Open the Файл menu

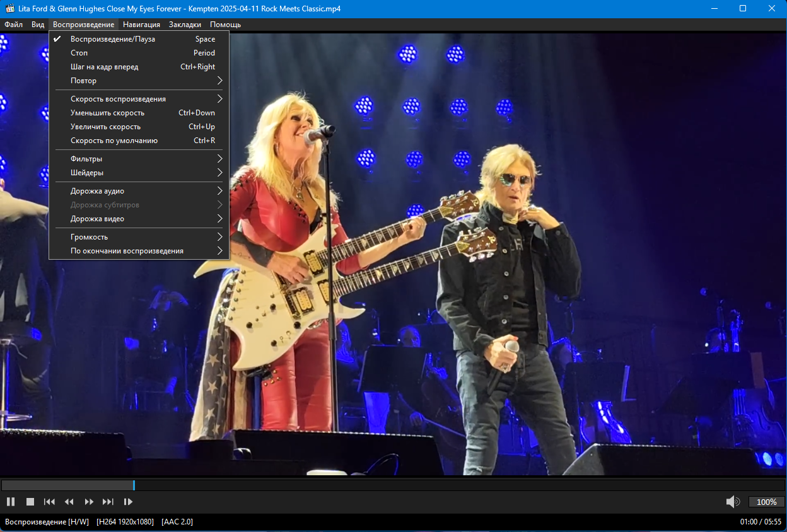[13, 25]
